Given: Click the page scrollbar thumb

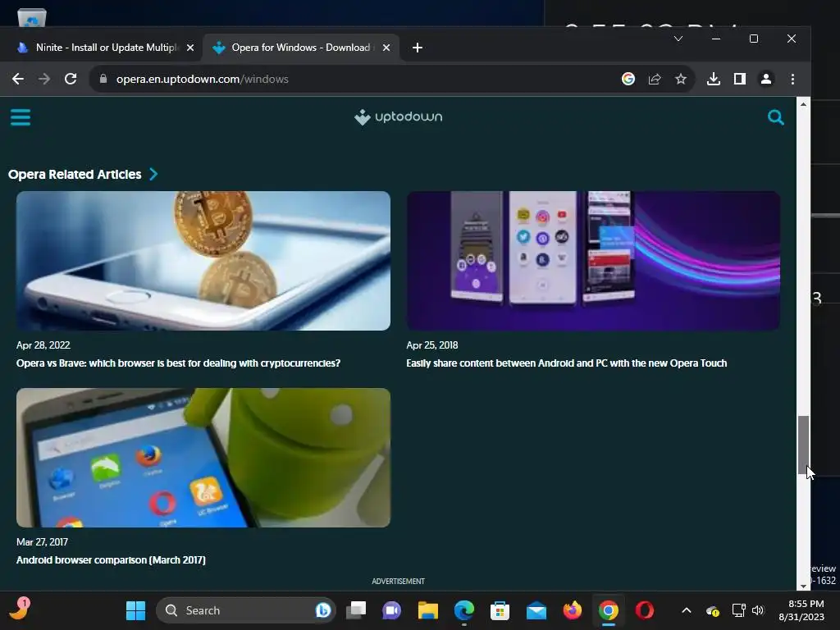Looking at the screenshot, I should [x=803, y=445].
